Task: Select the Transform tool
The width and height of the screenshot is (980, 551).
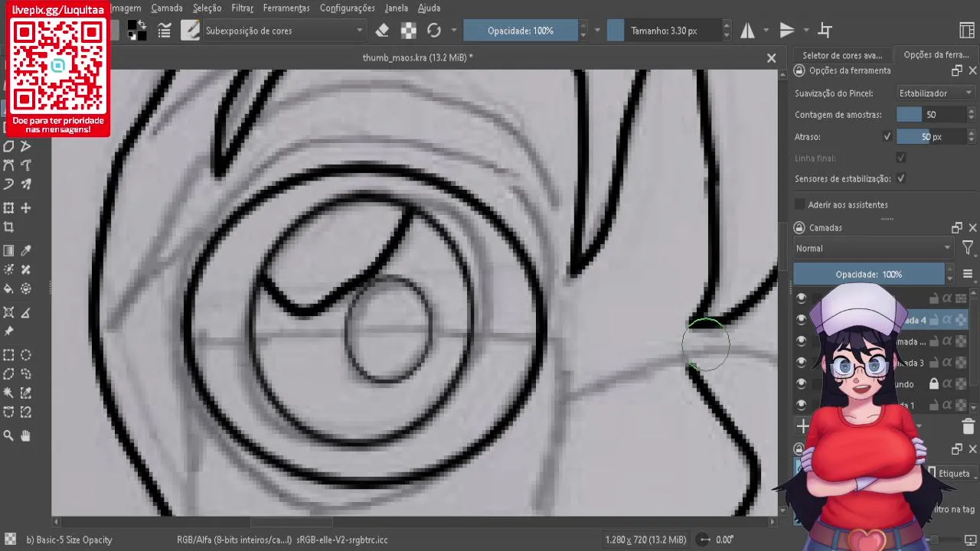Action: 8,208
